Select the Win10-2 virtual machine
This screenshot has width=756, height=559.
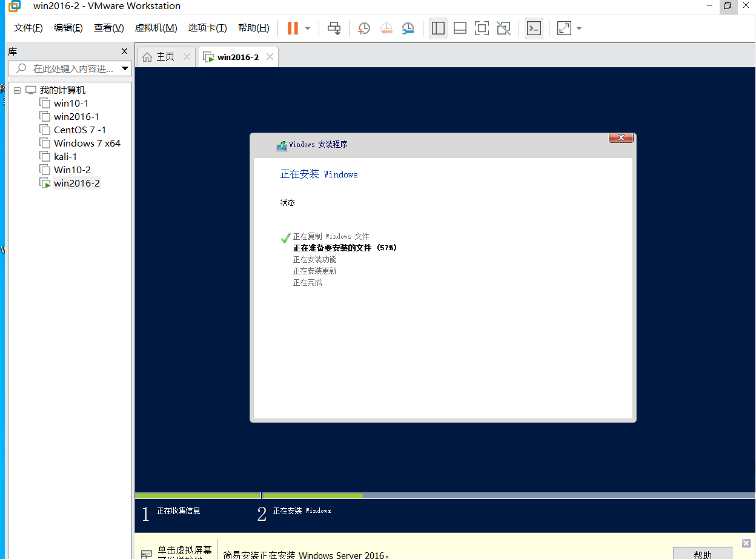[72, 170]
